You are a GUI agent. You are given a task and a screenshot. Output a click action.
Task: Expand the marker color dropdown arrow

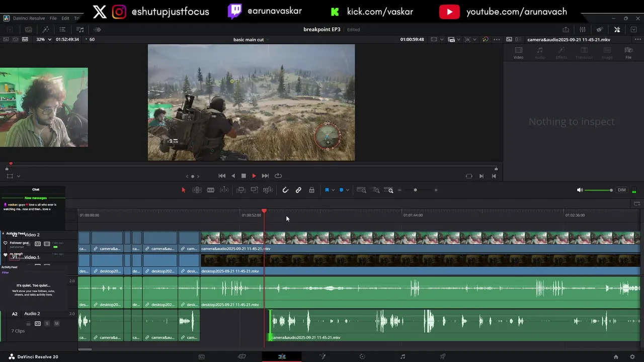pos(347,190)
